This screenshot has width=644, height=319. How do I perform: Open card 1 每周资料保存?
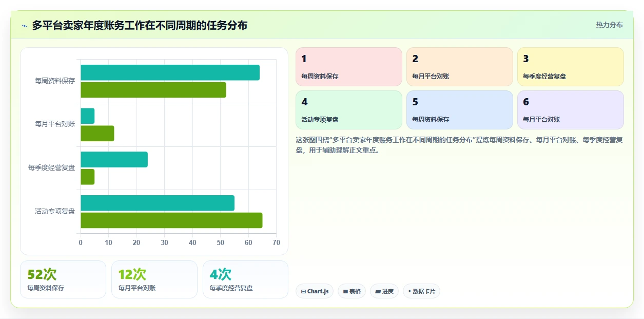(349, 67)
